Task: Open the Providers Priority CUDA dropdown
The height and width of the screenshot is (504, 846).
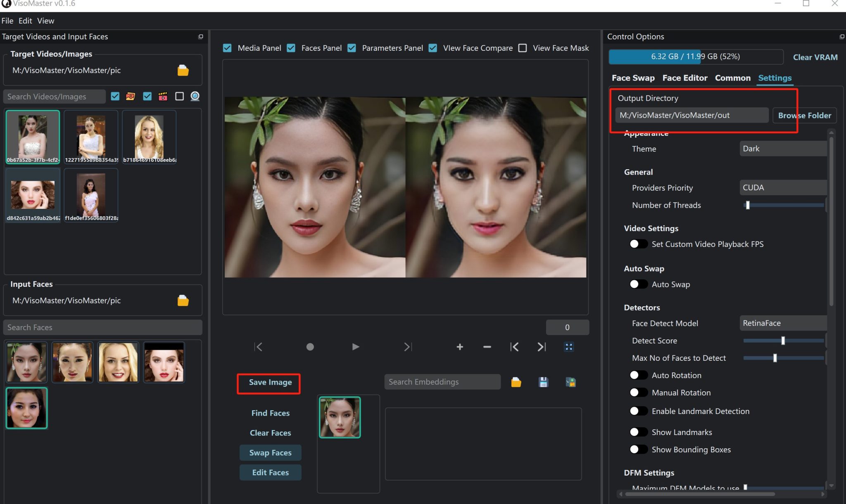Action: [783, 188]
